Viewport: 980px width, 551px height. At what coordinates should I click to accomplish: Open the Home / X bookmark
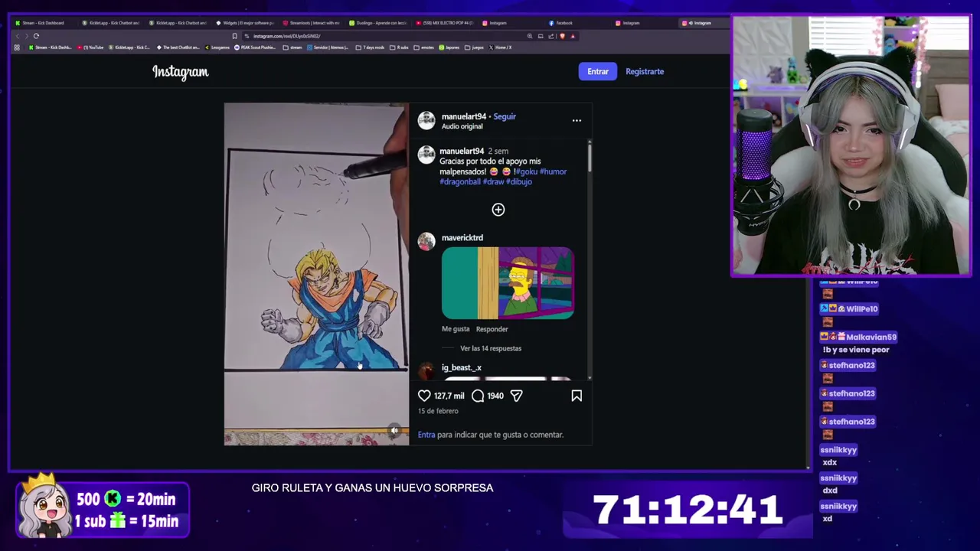(x=500, y=47)
